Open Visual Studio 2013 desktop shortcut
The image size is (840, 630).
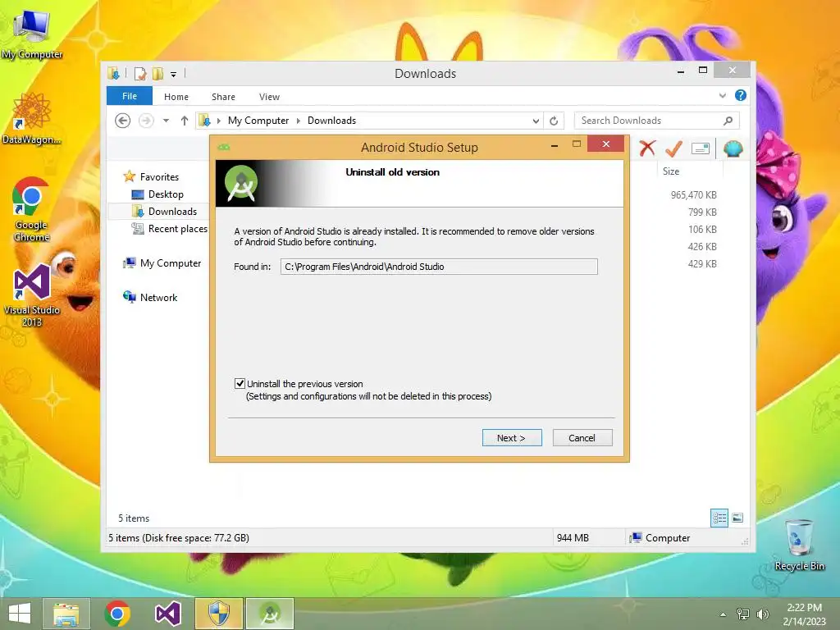click(32, 295)
